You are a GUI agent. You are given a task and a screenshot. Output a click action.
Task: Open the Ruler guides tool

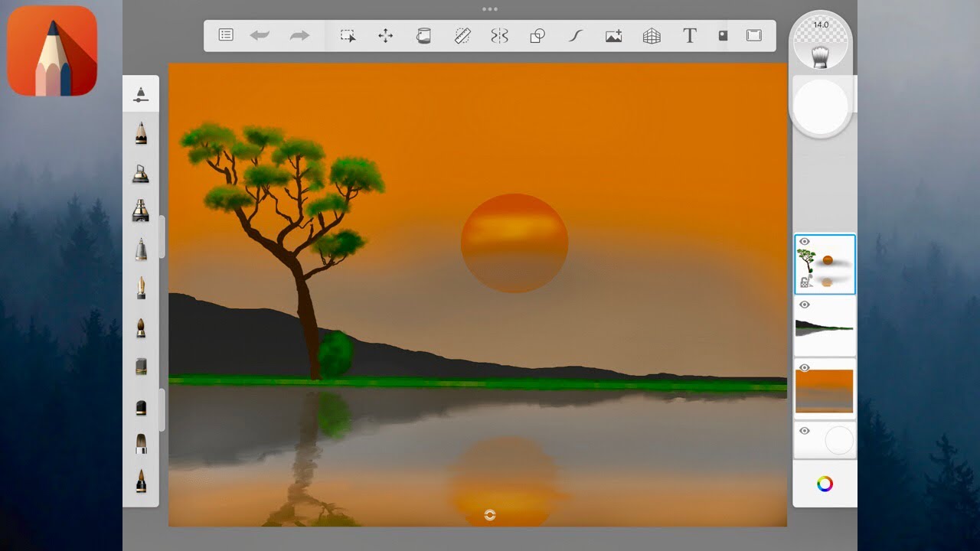click(462, 36)
